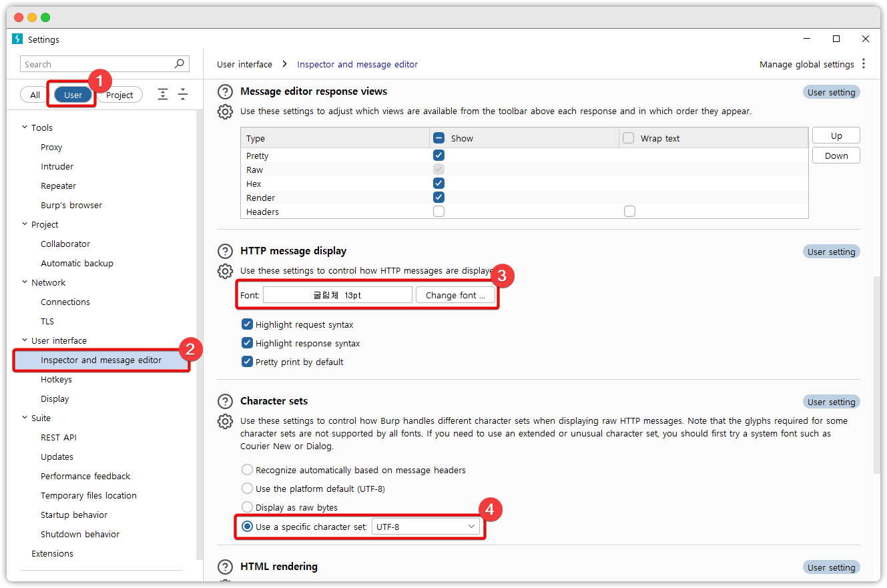Open Intruder settings in the tree
Viewport: 887px width, 588px height.
57,166
